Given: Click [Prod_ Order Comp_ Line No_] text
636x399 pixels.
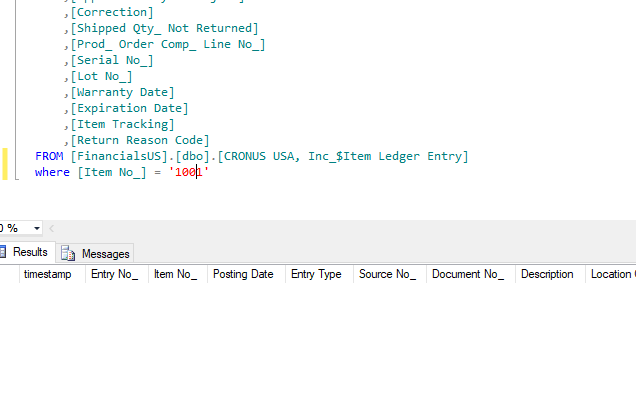Looking at the screenshot, I should tap(168, 44).
